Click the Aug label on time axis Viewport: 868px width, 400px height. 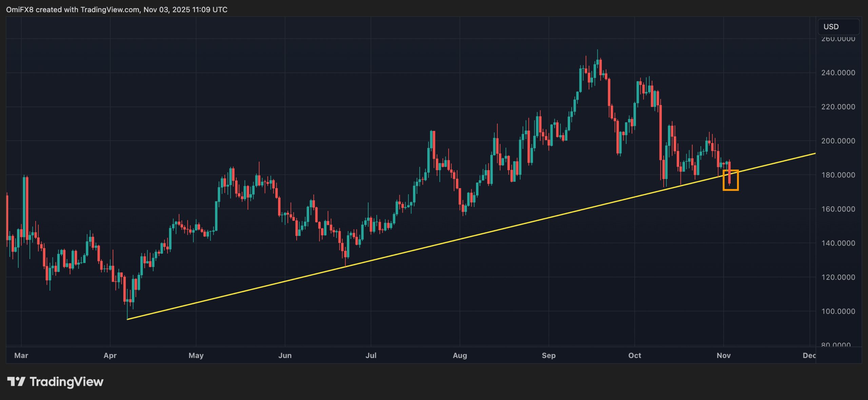point(460,355)
